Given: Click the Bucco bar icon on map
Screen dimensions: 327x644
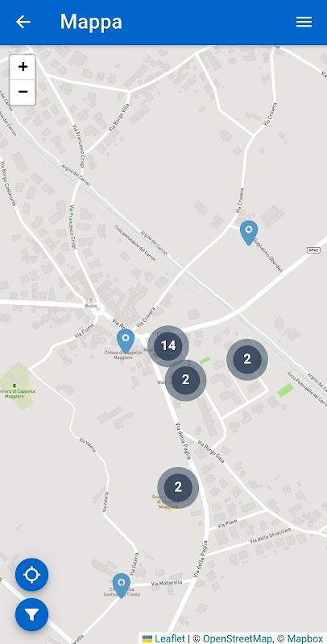Looking at the screenshot, I should [91, 300].
